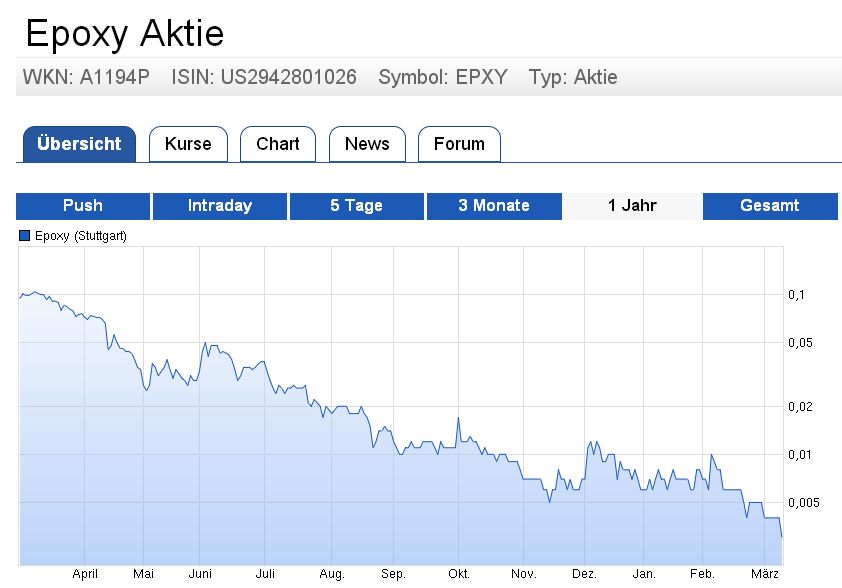842x588 pixels.
Task: Open the Forum tab
Action: [459, 144]
